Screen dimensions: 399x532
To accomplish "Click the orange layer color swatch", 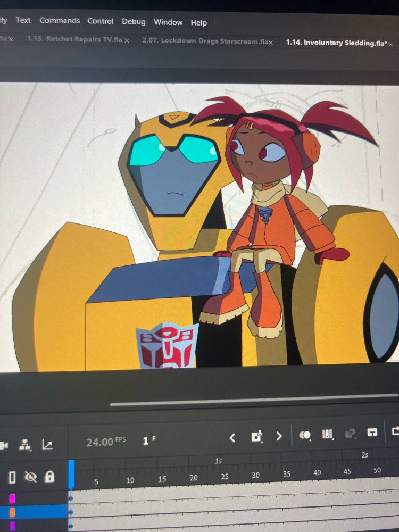I will (12, 512).
